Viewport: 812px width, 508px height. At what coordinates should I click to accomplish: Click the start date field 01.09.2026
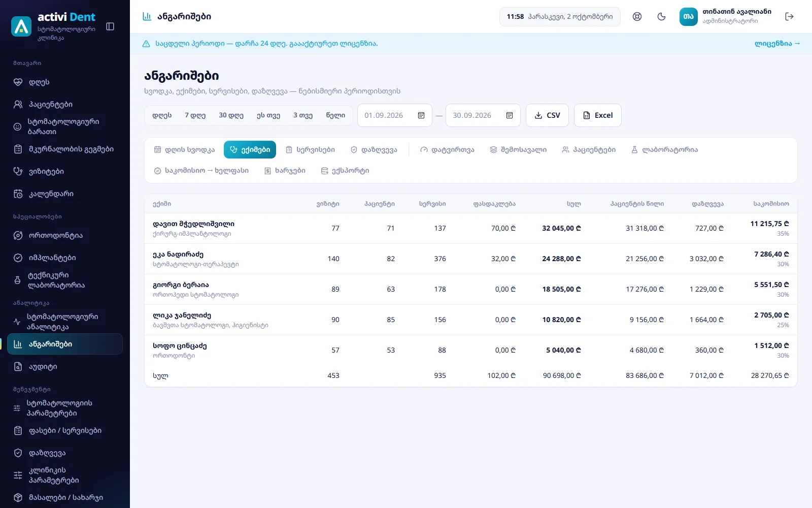coord(395,115)
